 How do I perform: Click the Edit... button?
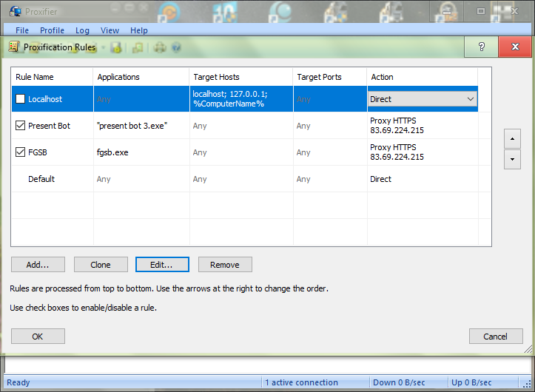(x=162, y=265)
